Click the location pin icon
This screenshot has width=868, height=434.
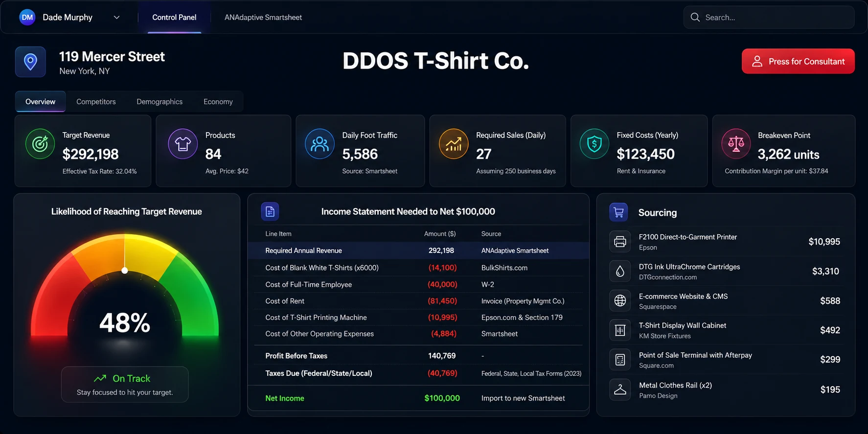30,62
